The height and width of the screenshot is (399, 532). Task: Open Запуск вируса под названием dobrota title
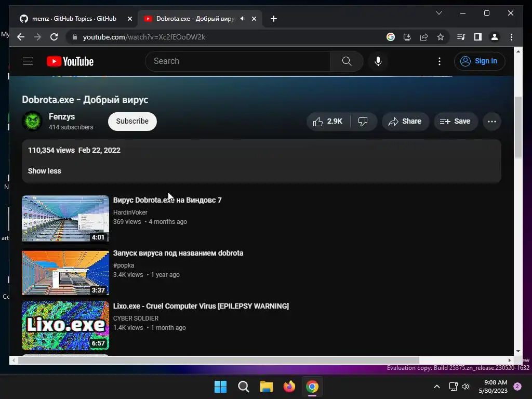[x=178, y=253]
